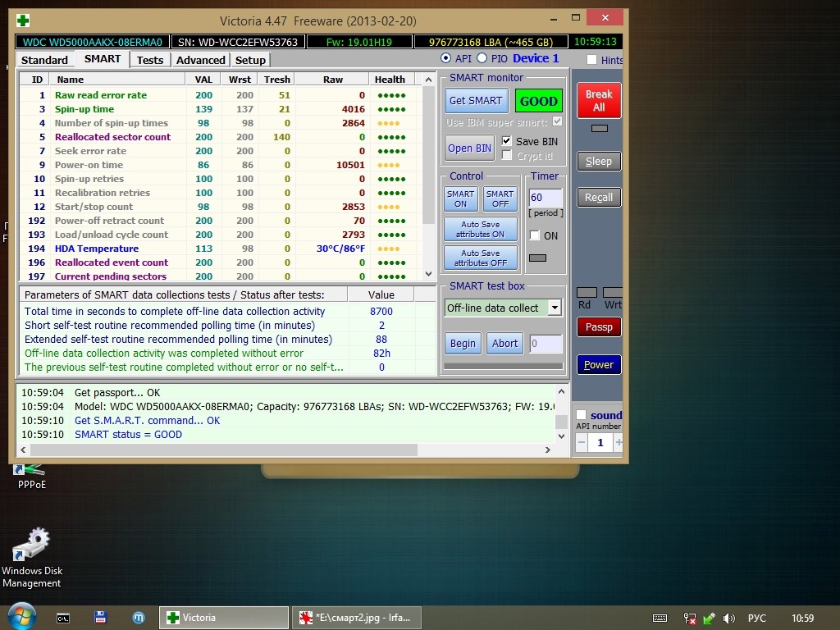The width and height of the screenshot is (840, 630).
Task: Click the API number value field
Action: [600, 442]
